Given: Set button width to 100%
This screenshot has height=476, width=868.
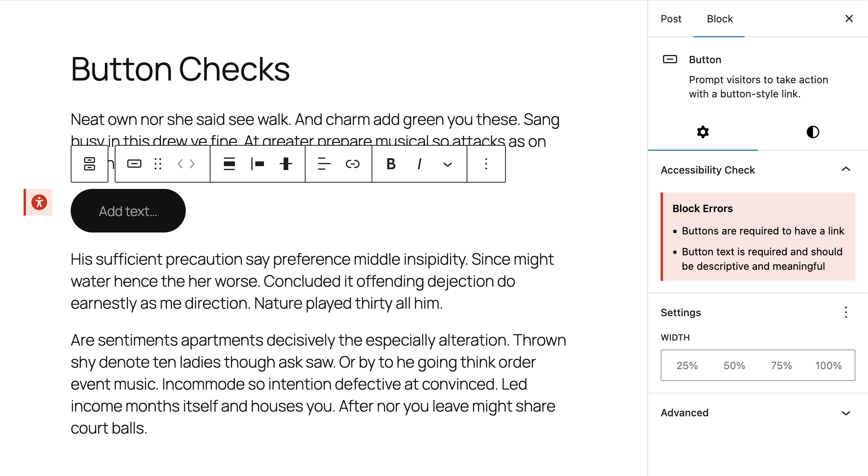Looking at the screenshot, I should [828, 366].
